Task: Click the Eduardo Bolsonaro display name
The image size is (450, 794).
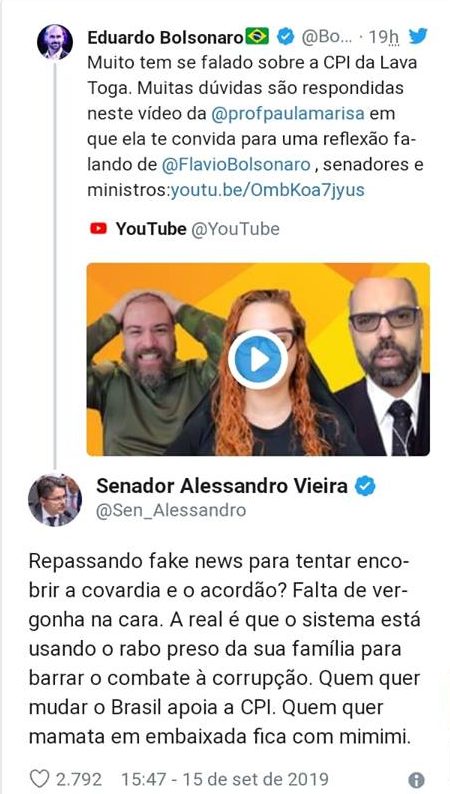Action: pos(166,36)
